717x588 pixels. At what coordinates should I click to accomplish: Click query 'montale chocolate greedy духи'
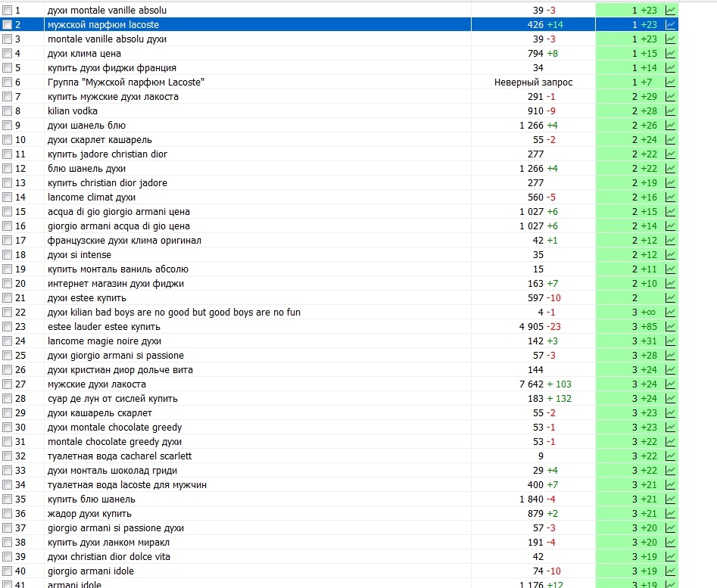114,442
